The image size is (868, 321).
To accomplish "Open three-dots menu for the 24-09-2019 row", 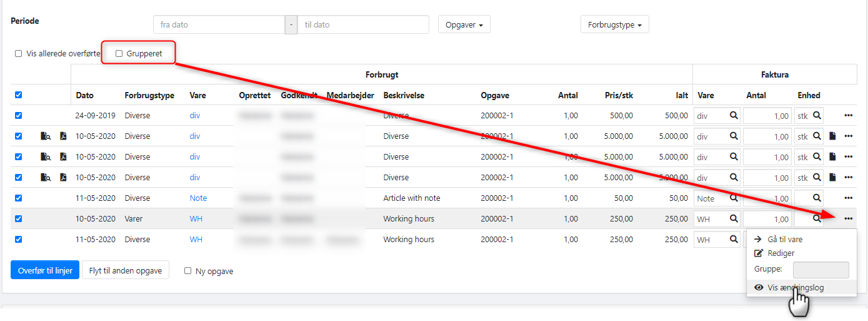I will pyautogui.click(x=848, y=116).
